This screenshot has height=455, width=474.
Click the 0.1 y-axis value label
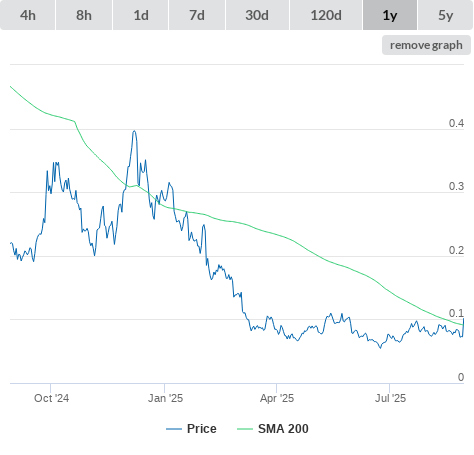456,313
